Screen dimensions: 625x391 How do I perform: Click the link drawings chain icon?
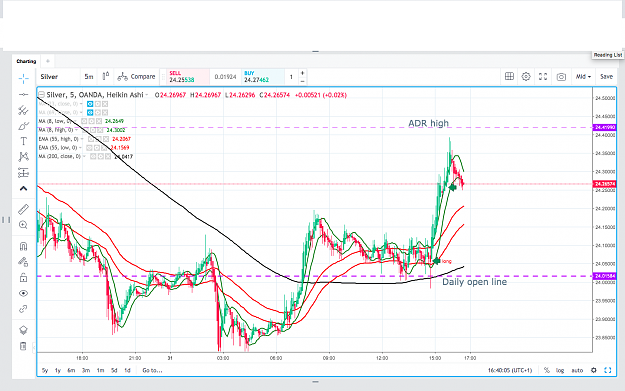tap(24, 309)
